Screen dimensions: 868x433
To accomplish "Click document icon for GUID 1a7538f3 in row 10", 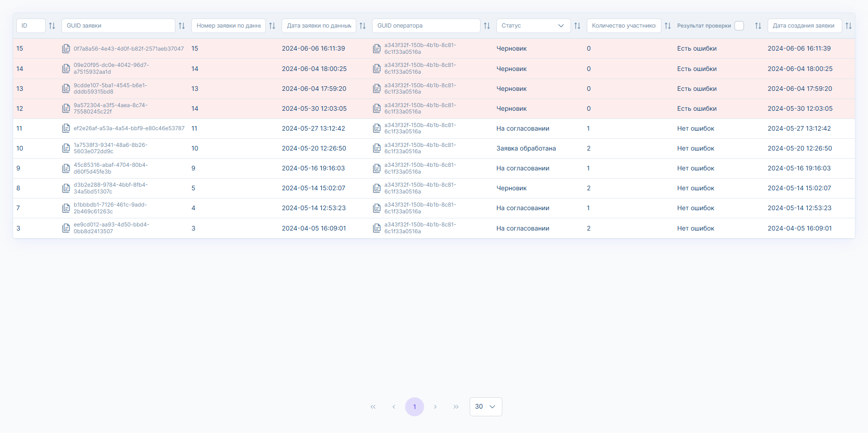I will coord(66,148).
